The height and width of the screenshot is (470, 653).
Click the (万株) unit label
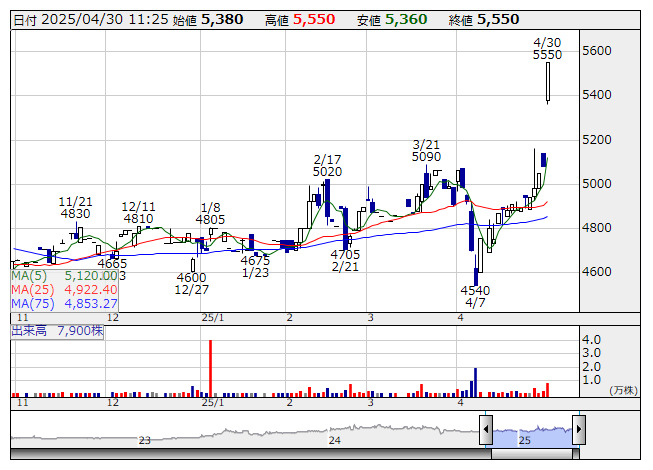pos(623,390)
